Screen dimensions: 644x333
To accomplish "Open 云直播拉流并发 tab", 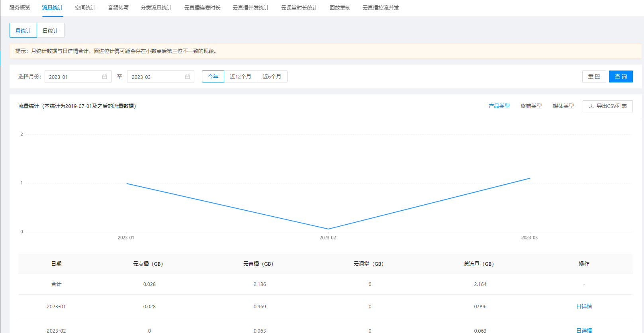I will pos(381,8).
